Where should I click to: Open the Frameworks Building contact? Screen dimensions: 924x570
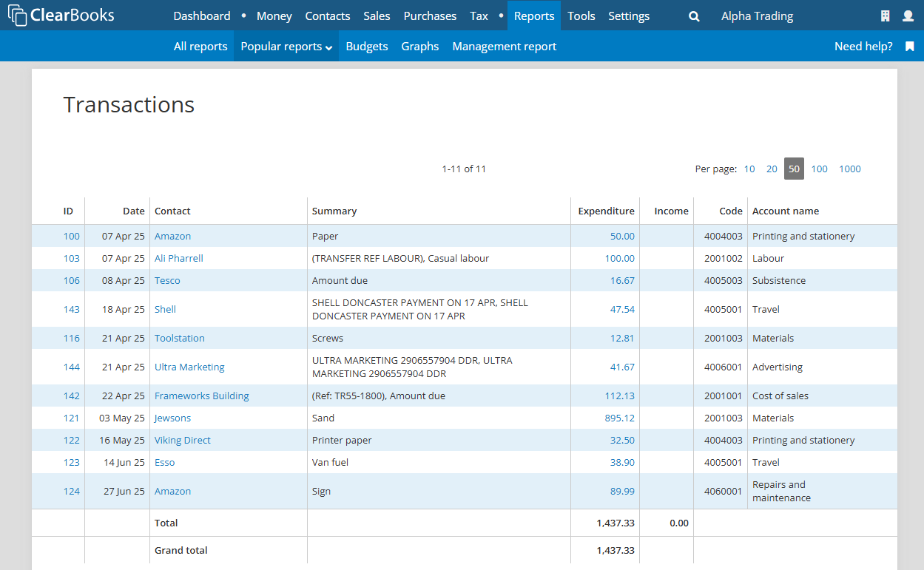tap(201, 396)
